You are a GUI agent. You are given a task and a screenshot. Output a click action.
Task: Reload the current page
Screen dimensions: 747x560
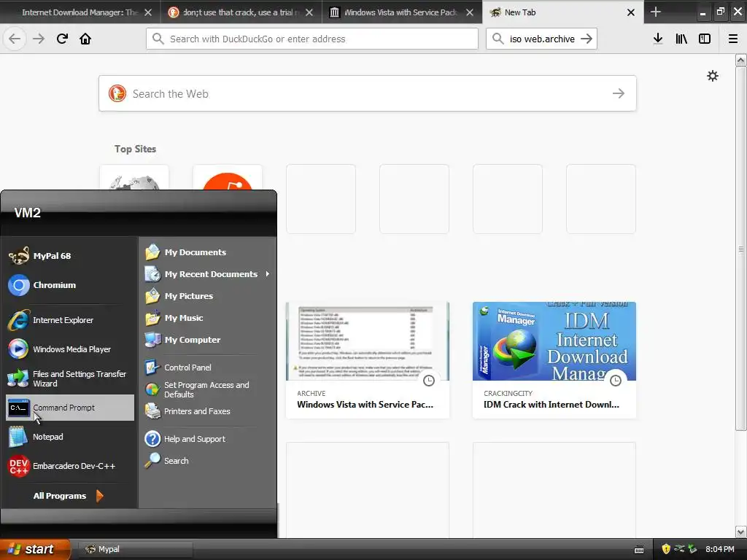tap(62, 39)
